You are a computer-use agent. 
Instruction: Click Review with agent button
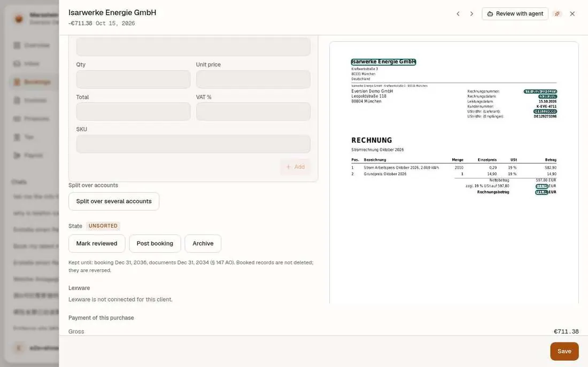[x=515, y=14]
